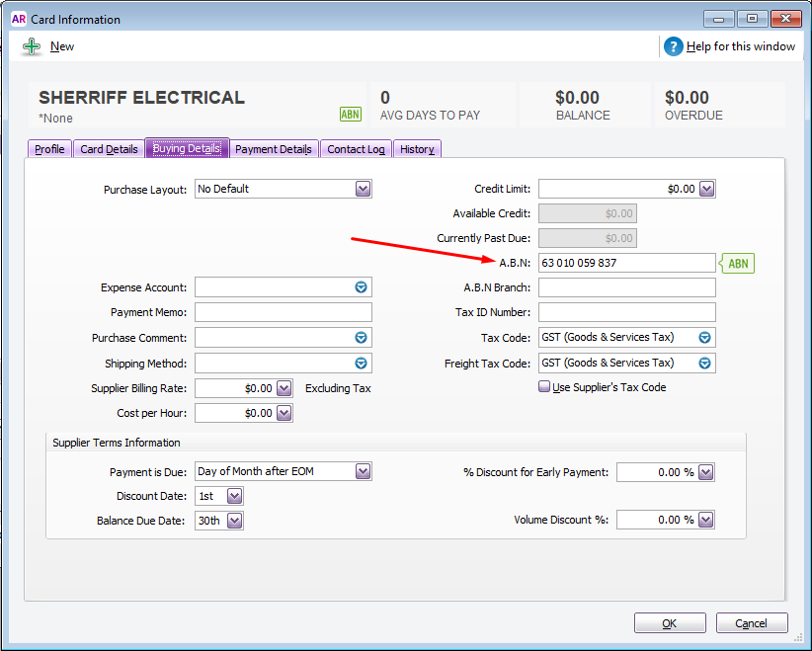Click the Supplier Terms Information heading
Screen dimensions: 812x651
116,443
